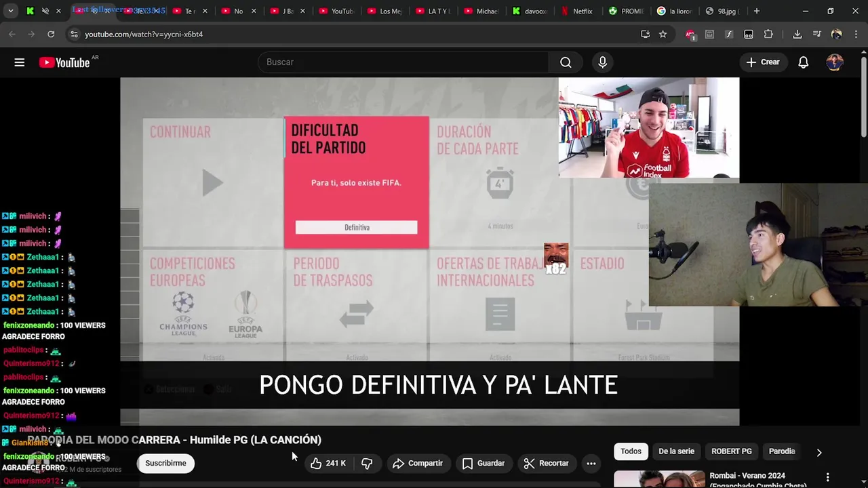Clip the video with Recortar
868x488 pixels.
tap(546, 464)
